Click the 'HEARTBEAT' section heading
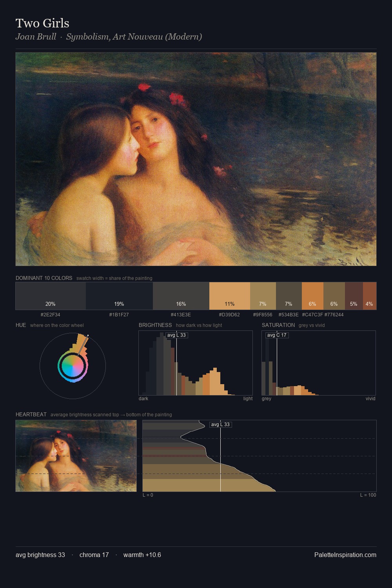This screenshot has width=392, height=588. [x=31, y=414]
